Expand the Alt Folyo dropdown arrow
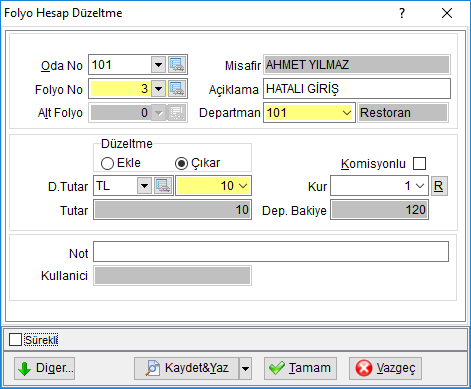 click(x=158, y=113)
